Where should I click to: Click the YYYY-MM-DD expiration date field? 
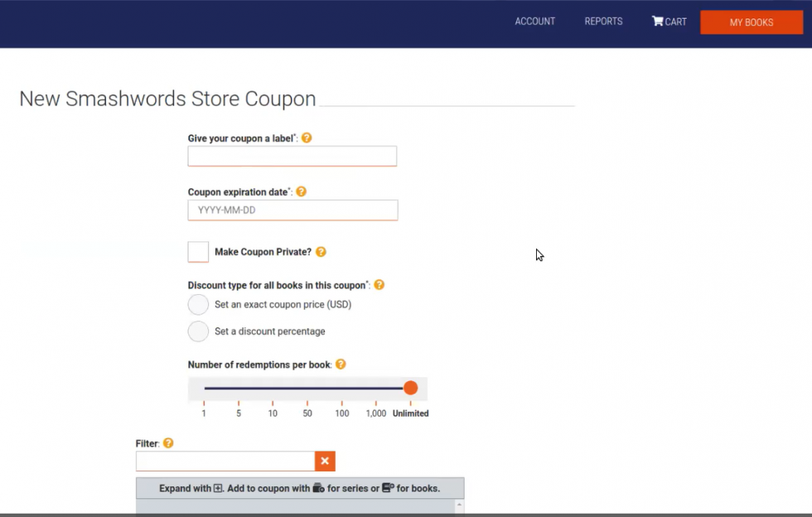pyautogui.click(x=292, y=210)
